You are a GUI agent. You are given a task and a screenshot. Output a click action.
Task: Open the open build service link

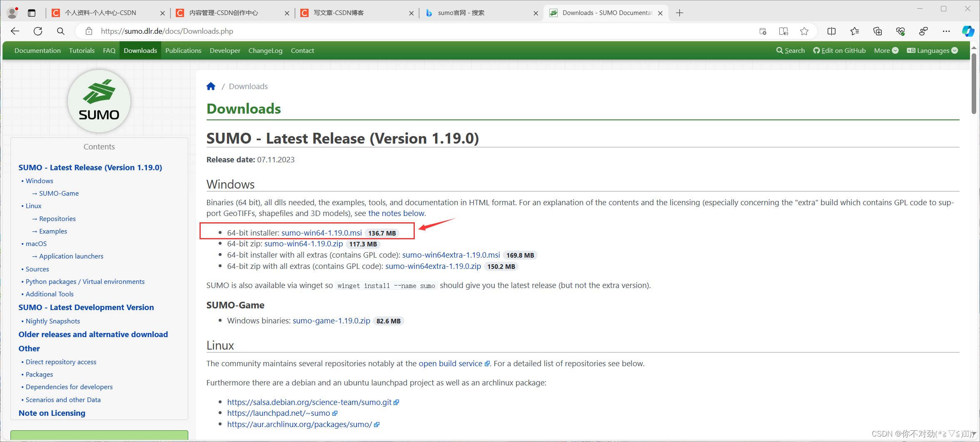tap(454, 364)
